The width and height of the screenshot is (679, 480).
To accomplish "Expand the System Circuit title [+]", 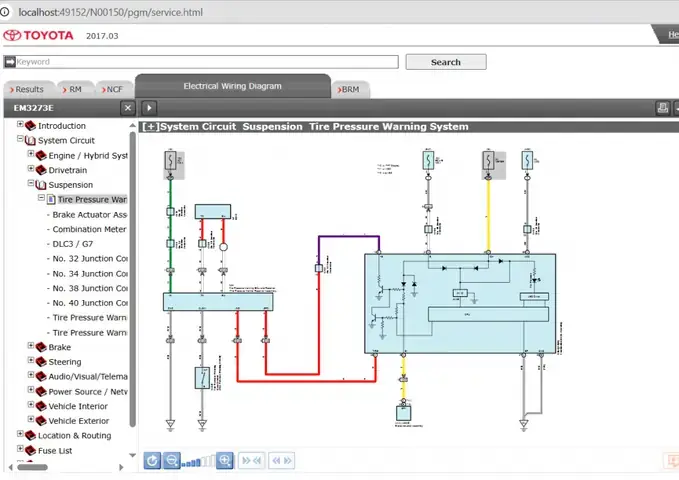I will tap(151, 127).
